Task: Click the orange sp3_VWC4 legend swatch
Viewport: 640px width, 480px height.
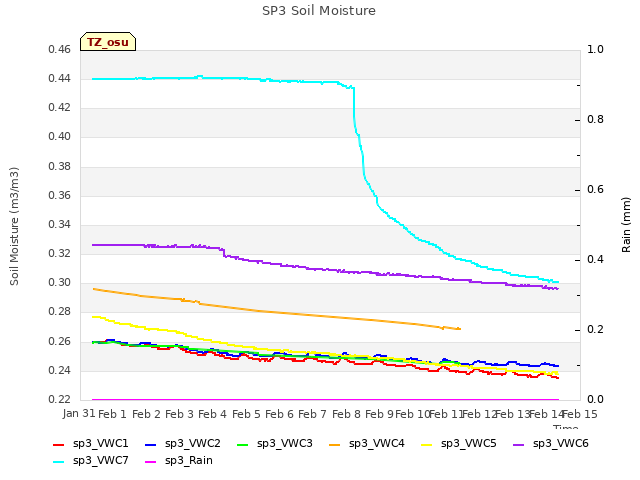Action: 335,445
